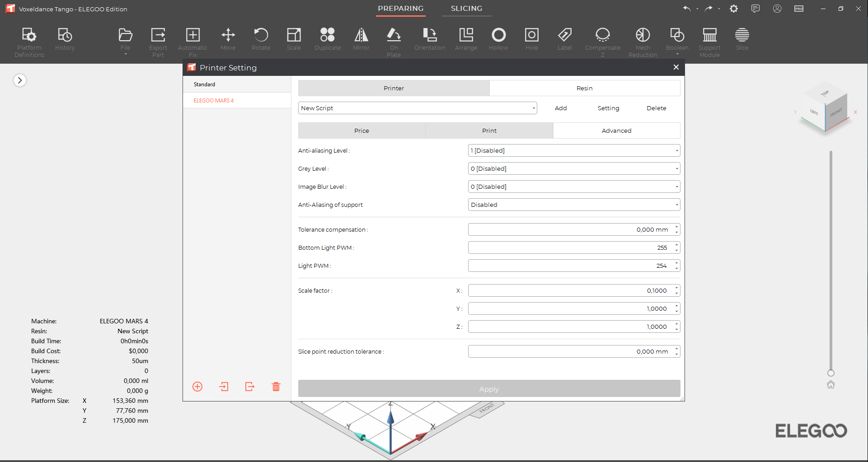
Task: Expand the Grey Level dropdown
Action: (x=574, y=168)
